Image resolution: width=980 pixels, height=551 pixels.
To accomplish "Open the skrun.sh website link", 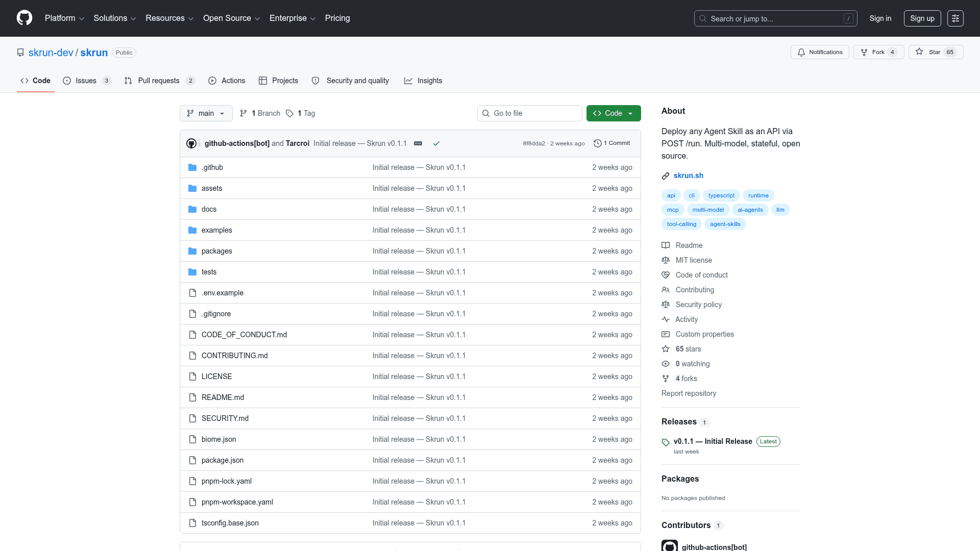I will (x=688, y=176).
